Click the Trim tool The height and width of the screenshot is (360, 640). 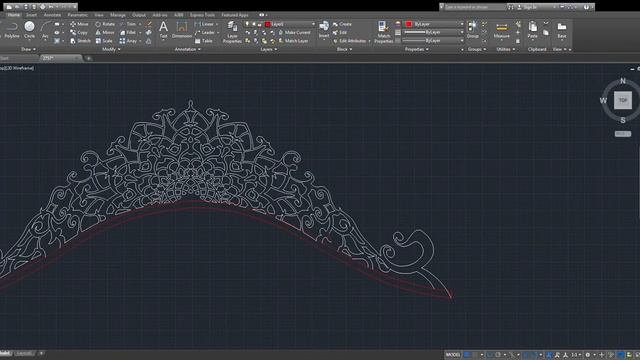coord(128,24)
